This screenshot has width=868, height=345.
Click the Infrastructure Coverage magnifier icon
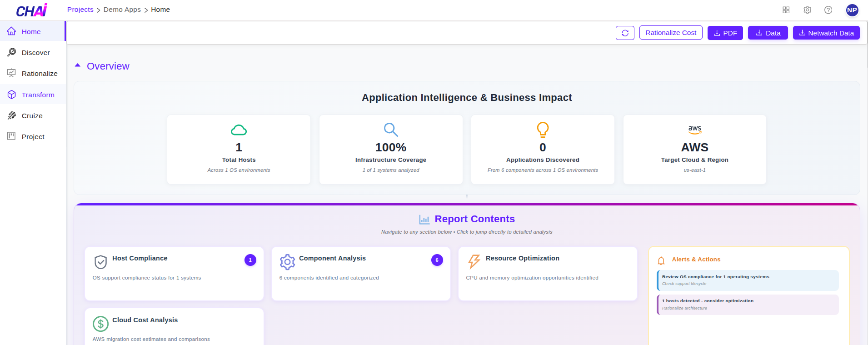[390, 130]
